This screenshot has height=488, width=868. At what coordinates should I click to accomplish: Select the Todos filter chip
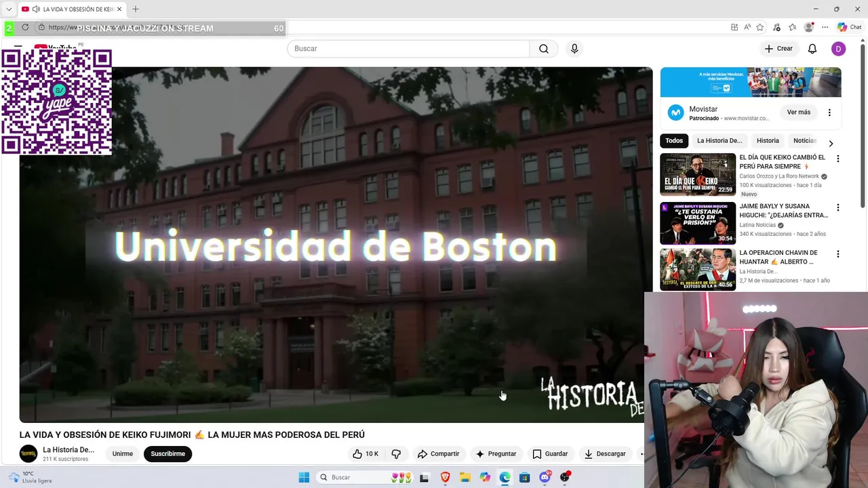674,140
